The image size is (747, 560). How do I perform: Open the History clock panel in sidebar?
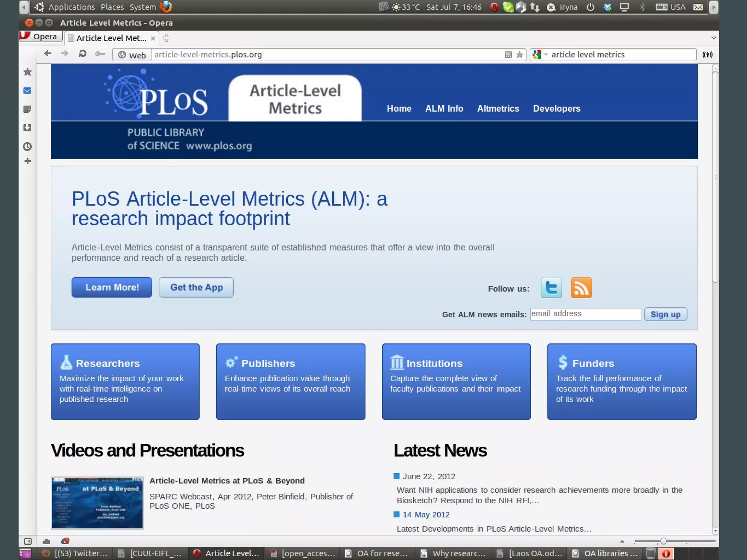coord(27,147)
